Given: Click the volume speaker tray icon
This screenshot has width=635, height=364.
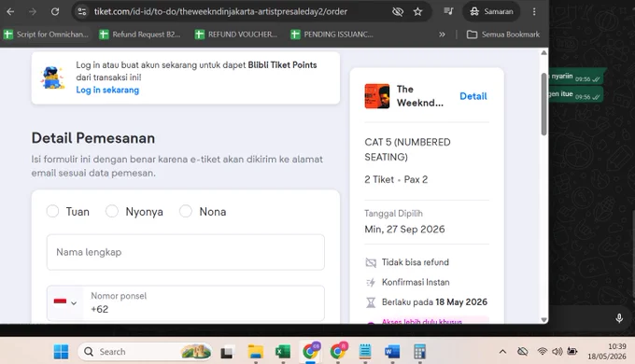Looking at the screenshot, I should [557, 351].
